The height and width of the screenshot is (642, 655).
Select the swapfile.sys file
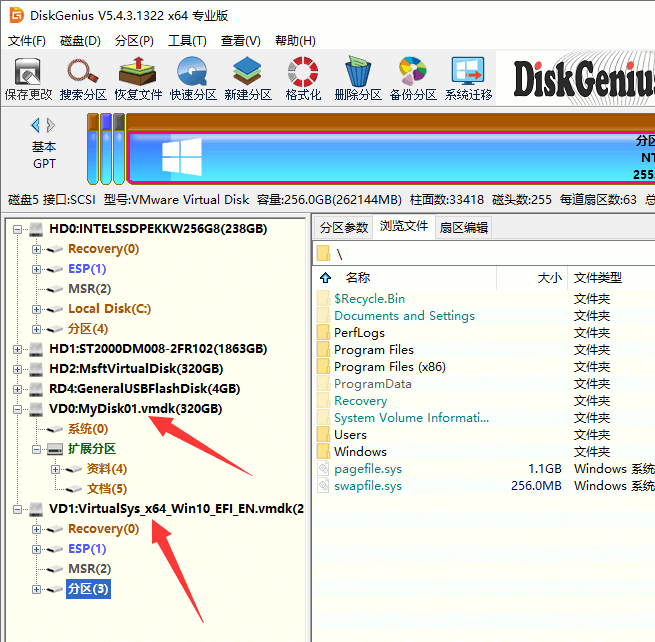click(368, 486)
